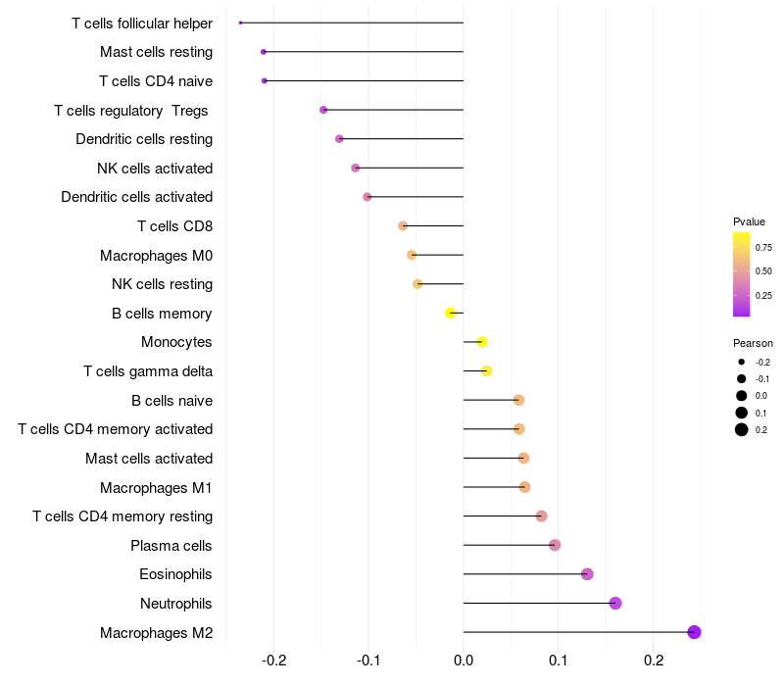Viewport: 784px width, 686px height.
Task: Click the "Pvalue" legend title
Action: click(x=749, y=221)
